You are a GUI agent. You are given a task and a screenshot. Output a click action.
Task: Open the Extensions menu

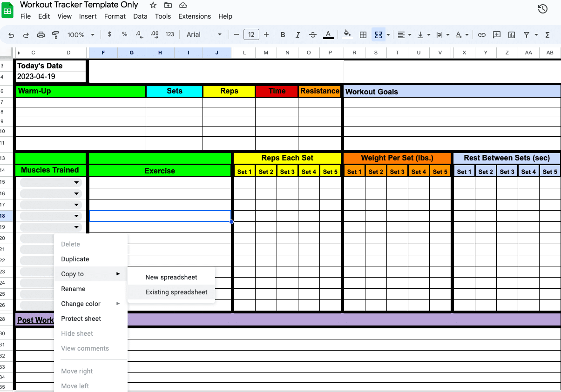pyautogui.click(x=195, y=16)
